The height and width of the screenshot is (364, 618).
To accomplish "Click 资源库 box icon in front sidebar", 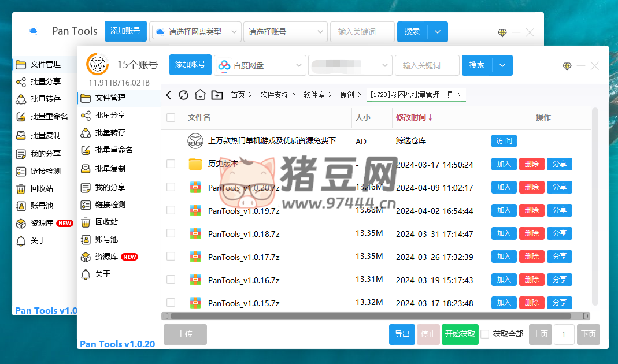I will click(x=86, y=257).
